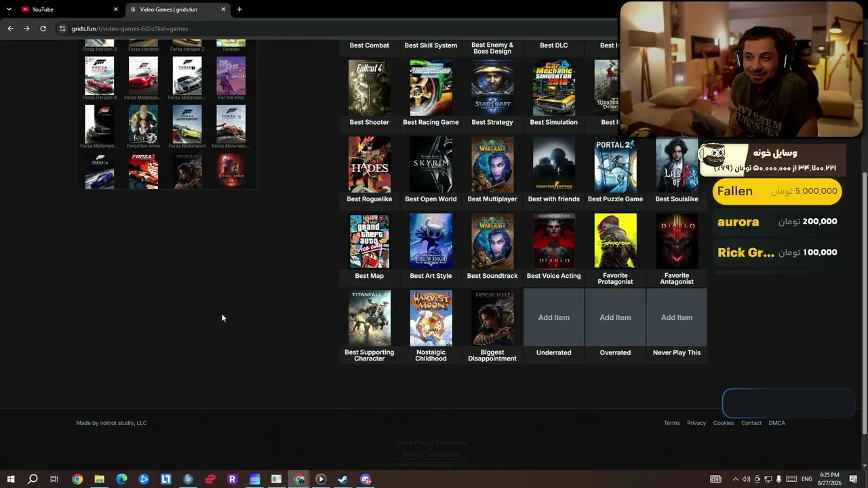Viewport: 868px width, 488px height.
Task: Add an item to Never Play This
Action: coord(677,317)
